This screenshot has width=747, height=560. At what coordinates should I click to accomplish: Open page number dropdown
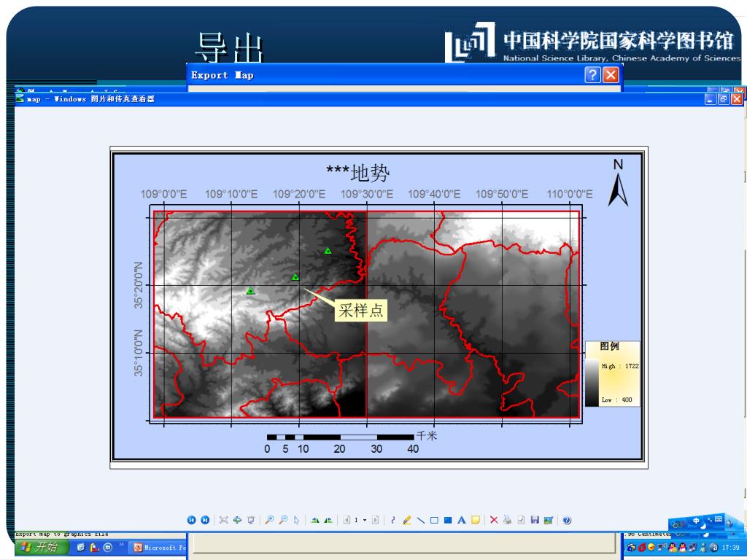coord(365,520)
